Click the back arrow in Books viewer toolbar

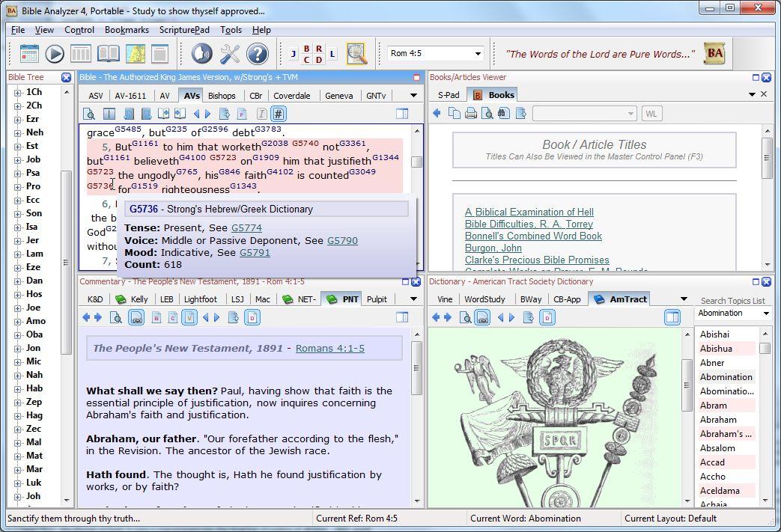[x=437, y=114]
